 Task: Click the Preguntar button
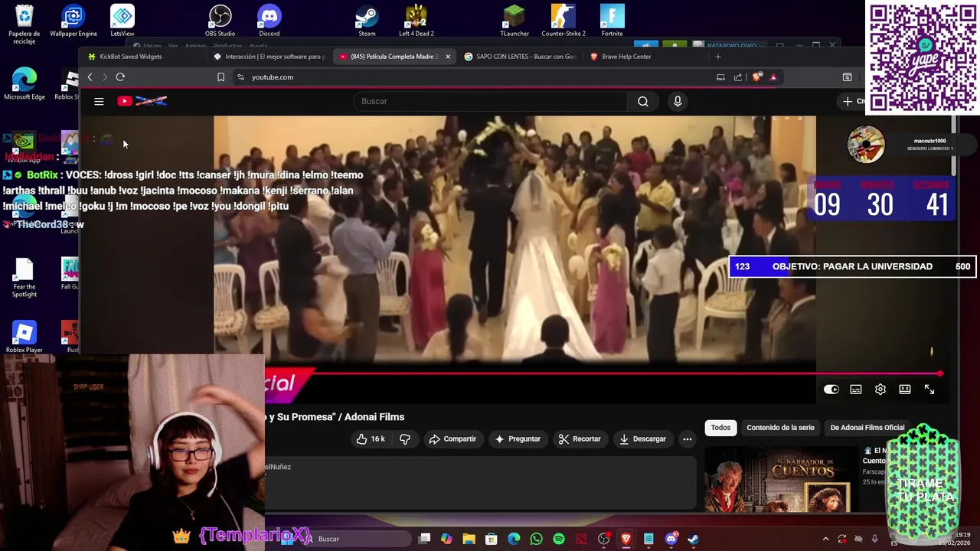518,439
